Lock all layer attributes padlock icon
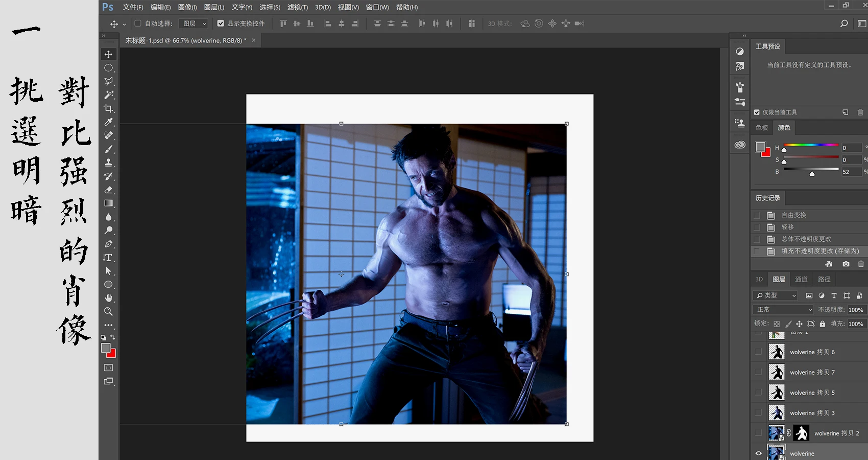This screenshot has width=868, height=460. coord(822,324)
